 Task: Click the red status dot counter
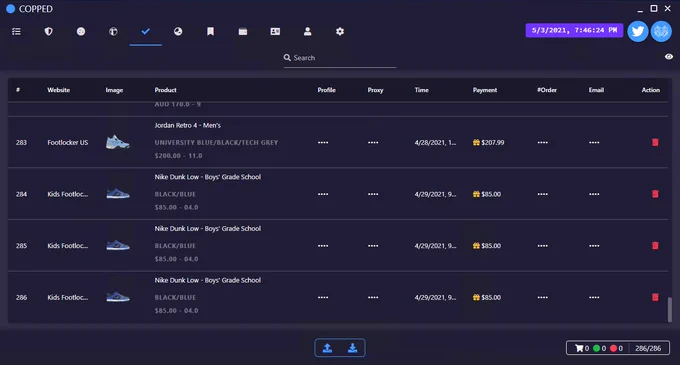click(613, 348)
